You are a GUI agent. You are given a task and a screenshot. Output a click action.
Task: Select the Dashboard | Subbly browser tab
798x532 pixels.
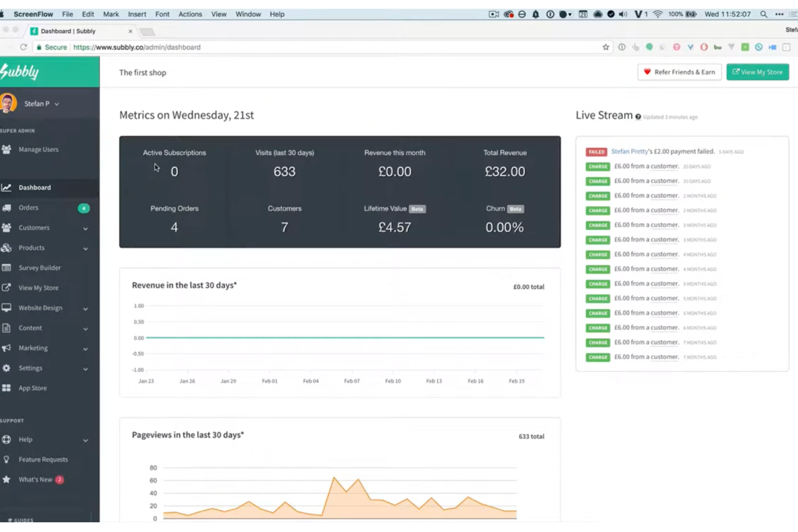(81, 31)
